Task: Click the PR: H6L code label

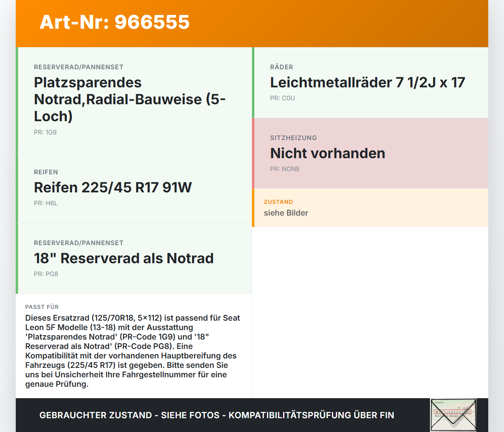Action: [x=46, y=203]
